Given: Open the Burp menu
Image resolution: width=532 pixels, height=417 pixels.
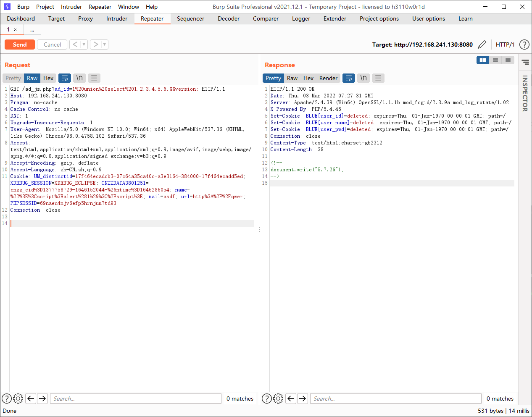Looking at the screenshot, I should 23,7.
